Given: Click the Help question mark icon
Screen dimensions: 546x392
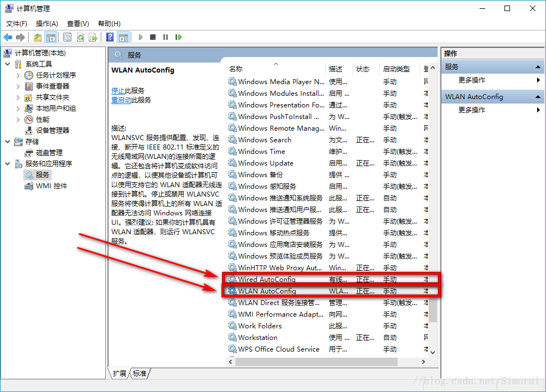Looking at the screenshot, I should [x=110, y=37].
